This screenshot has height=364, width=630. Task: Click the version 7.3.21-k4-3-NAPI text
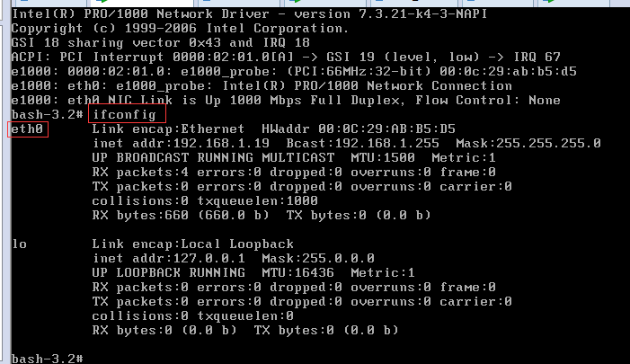pyautogui.click(x=391, y=14)
